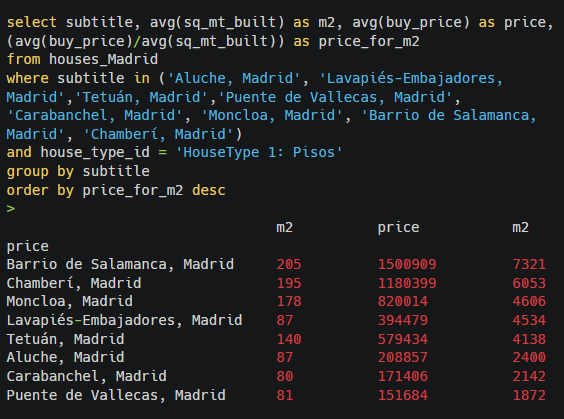
Task: Click the green prompt arrow symbol
Action: 11,209
